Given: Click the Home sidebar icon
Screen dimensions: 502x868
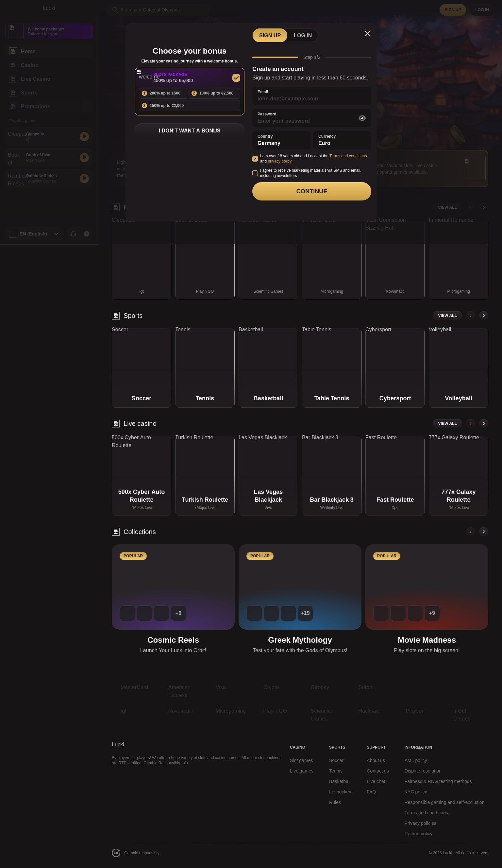Looking at the screenshot, I should click(13, 51).
